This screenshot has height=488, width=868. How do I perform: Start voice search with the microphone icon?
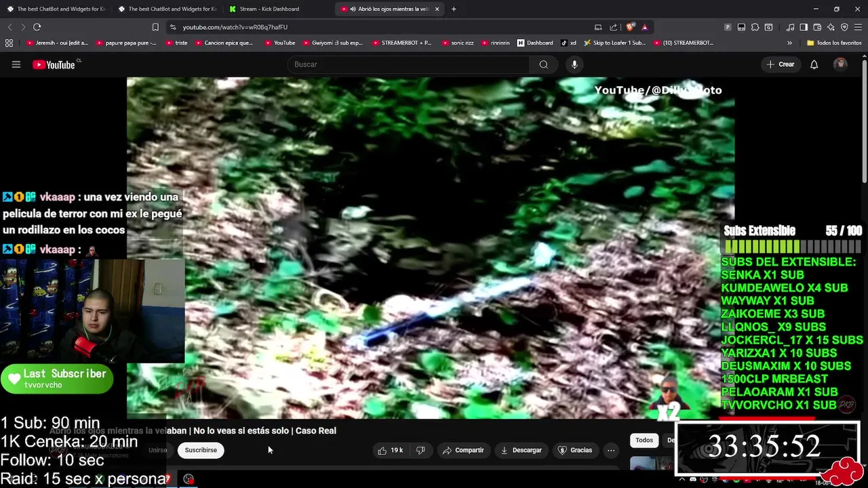tap(574, 64)
